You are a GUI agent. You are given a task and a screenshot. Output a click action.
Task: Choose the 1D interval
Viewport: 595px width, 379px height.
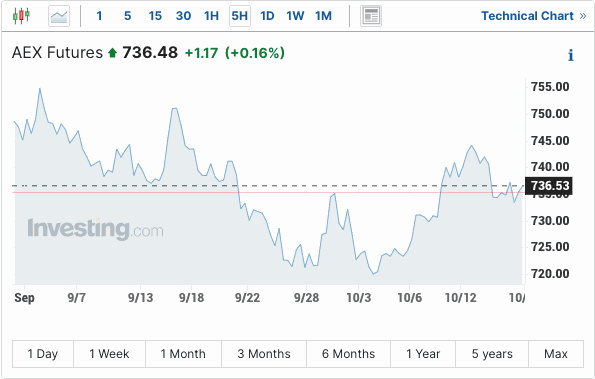[267, 16]
